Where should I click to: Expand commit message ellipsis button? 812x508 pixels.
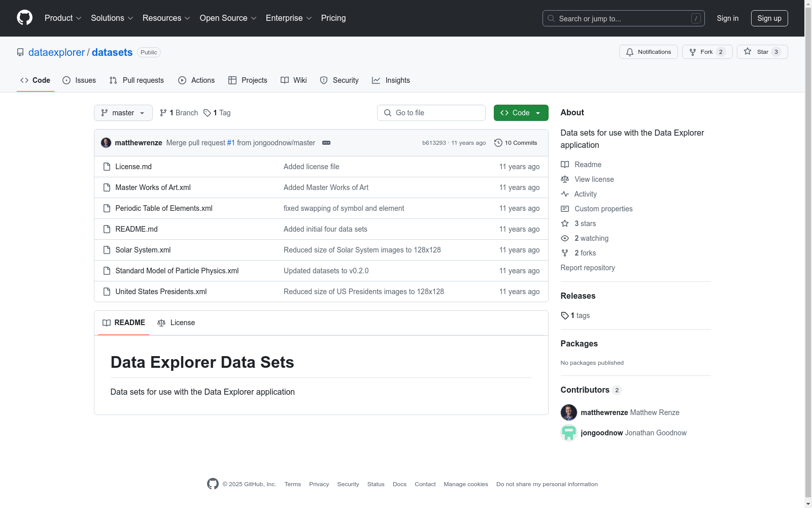326,143
